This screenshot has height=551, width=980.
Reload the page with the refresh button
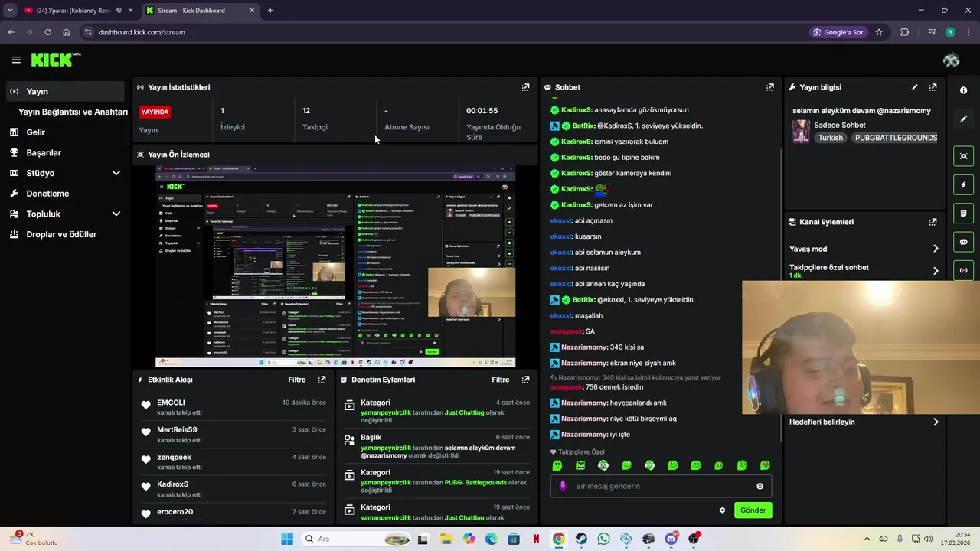click(x=47, y=32)
